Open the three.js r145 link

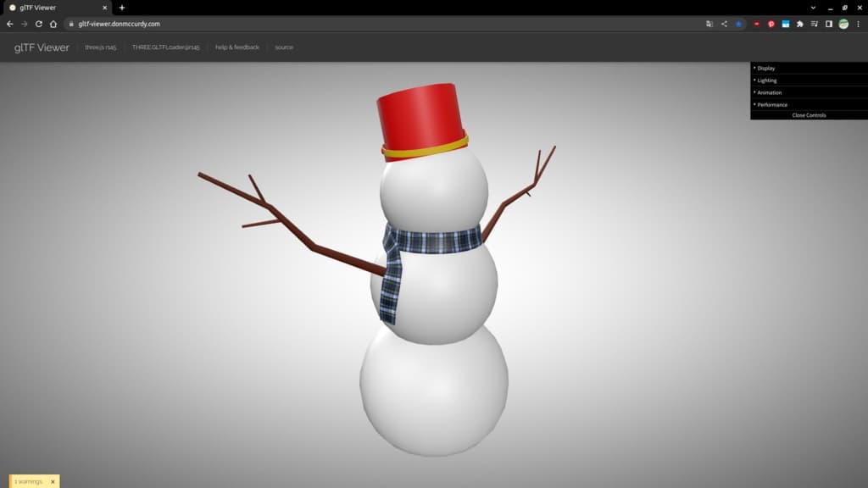(x=101, y=47)
